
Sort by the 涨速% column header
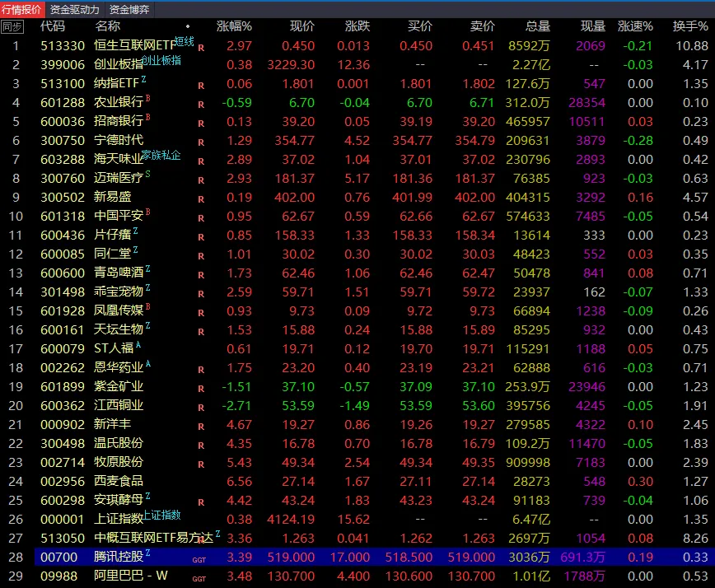[x=635, y=26]
